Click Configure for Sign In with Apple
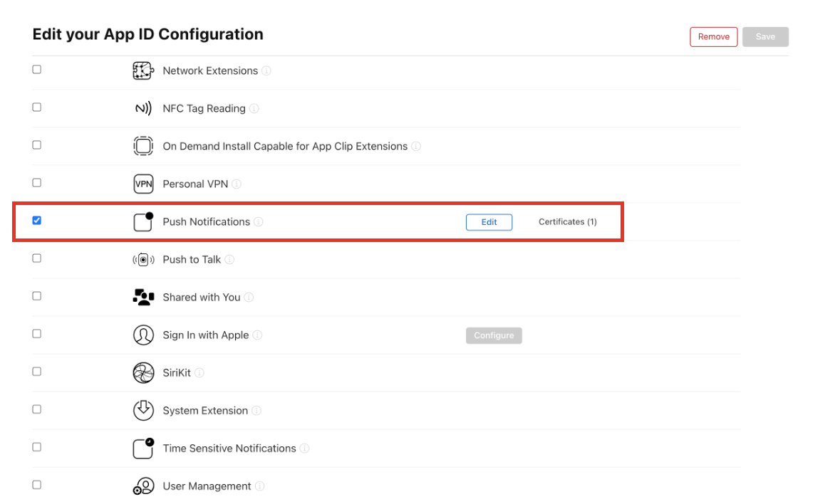The width and height of the screenshot is (835, 504). (x=494, y=335)
